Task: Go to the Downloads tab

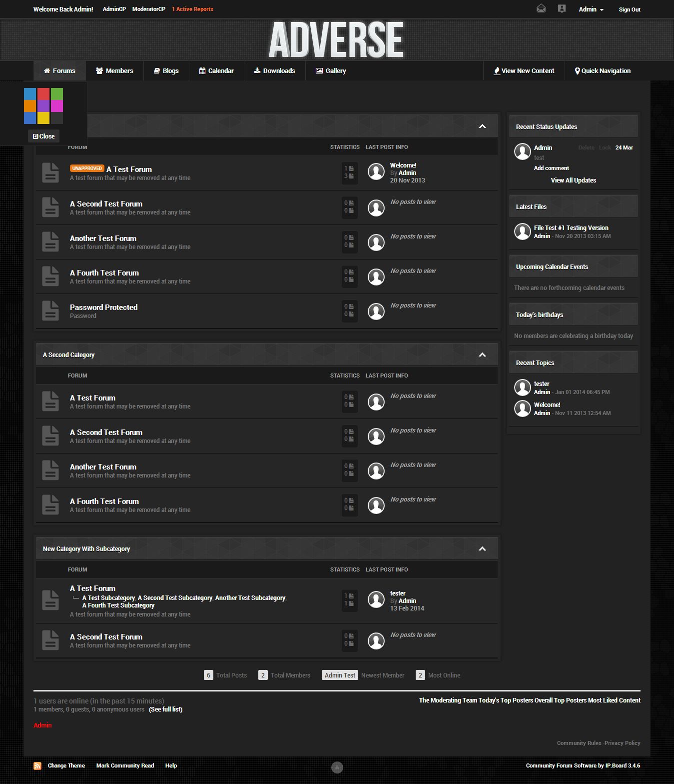Action: 274,71
